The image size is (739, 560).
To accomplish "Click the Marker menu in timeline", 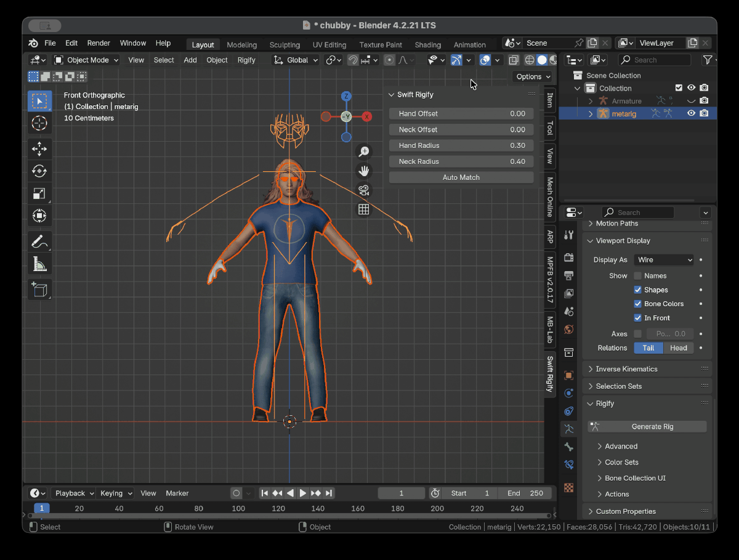I will (x=177, y=493).
